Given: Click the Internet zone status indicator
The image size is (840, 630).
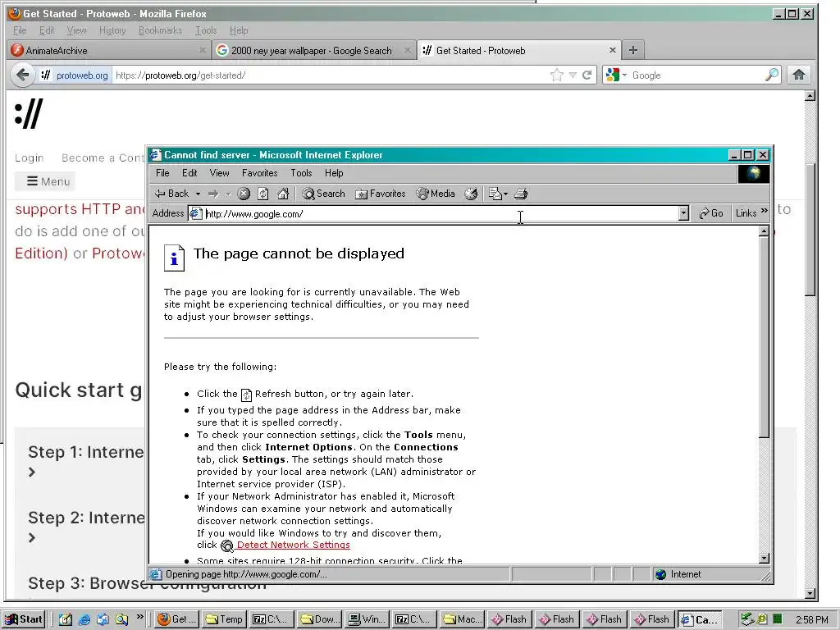Looking at the screenshot, I should tap(678, 574).
